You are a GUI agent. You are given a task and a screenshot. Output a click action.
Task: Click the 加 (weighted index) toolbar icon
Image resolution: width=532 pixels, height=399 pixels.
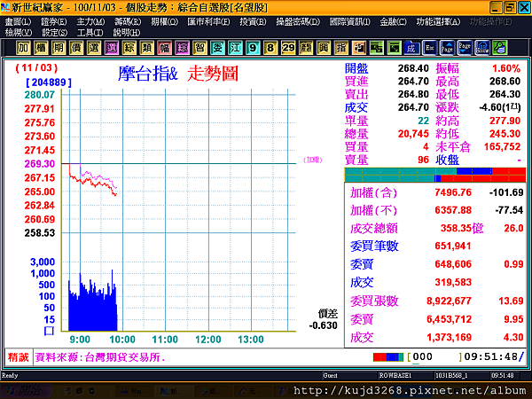23,48
